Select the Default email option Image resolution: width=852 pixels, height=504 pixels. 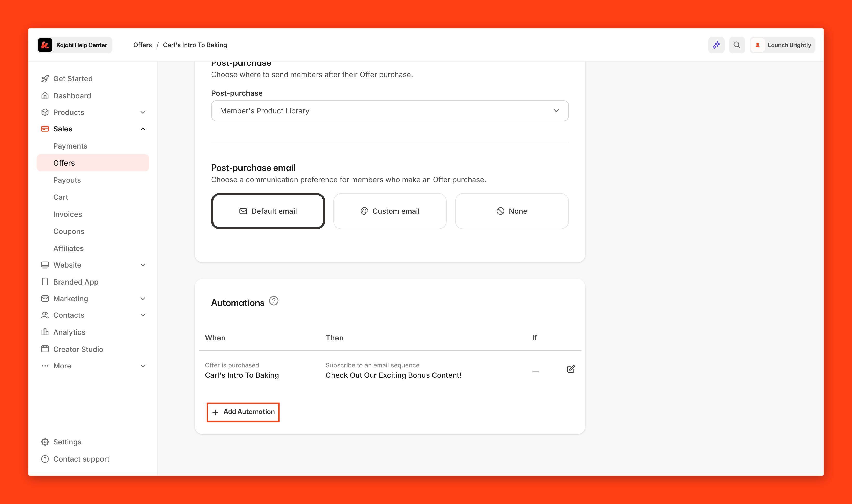tap(268, 211)
